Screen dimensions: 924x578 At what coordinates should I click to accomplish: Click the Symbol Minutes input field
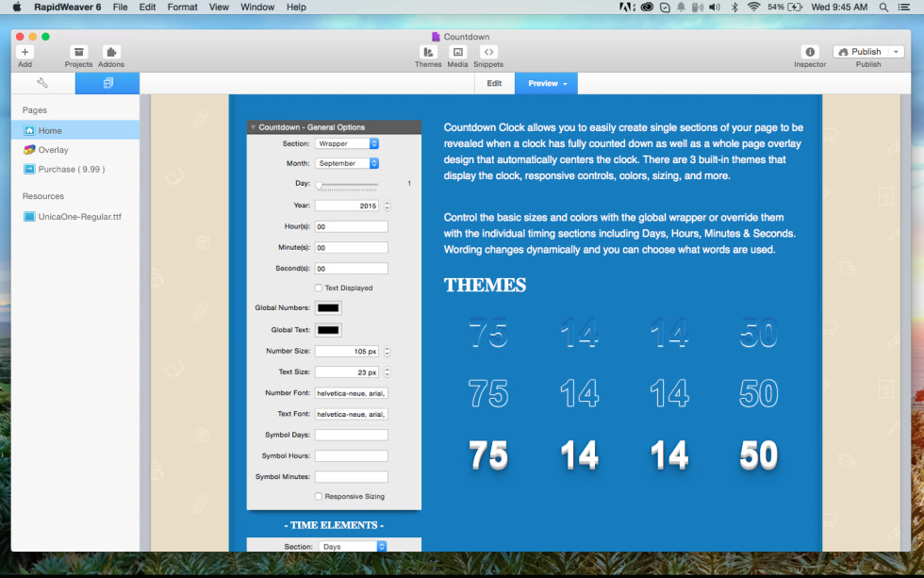tap(351, 477)
